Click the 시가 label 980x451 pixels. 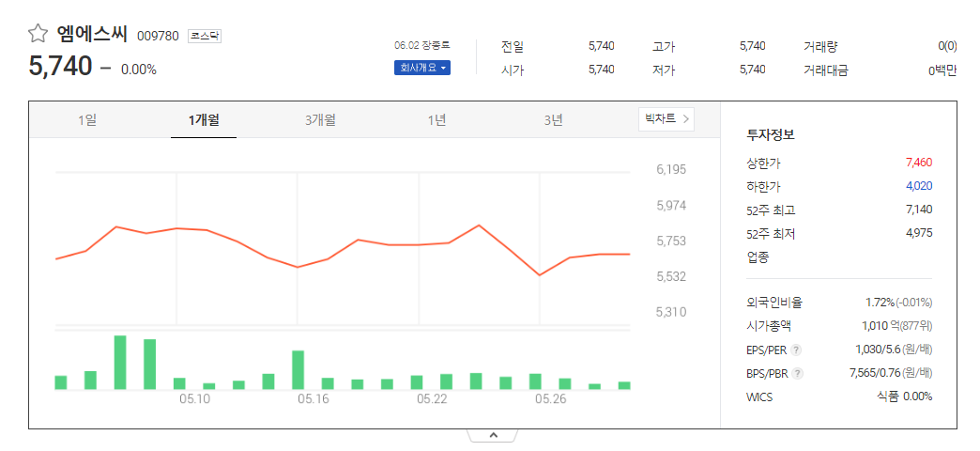click(x=513, y=70)
